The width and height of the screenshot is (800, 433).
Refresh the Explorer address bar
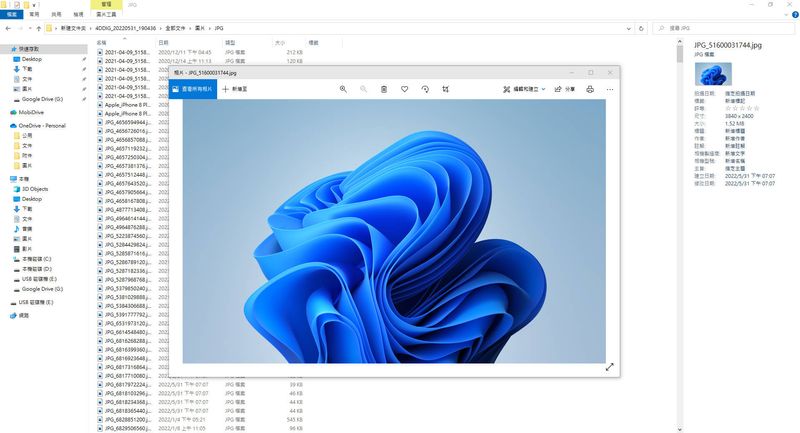pyautogui.click(x=641, y=29)
